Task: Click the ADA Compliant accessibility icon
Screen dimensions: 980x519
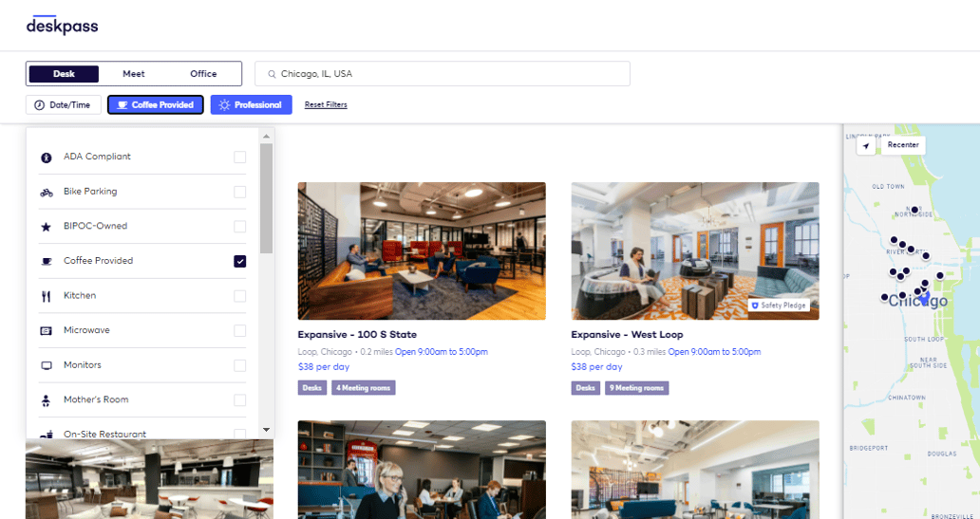Action: coord(47,158)
